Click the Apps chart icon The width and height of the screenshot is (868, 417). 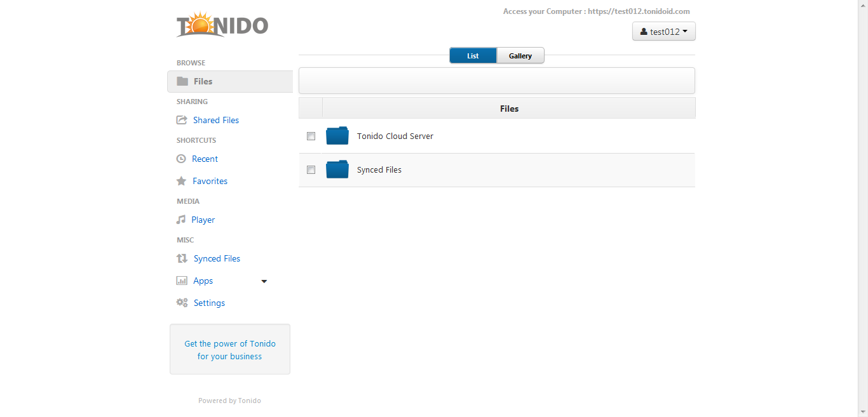pos(182,281)
